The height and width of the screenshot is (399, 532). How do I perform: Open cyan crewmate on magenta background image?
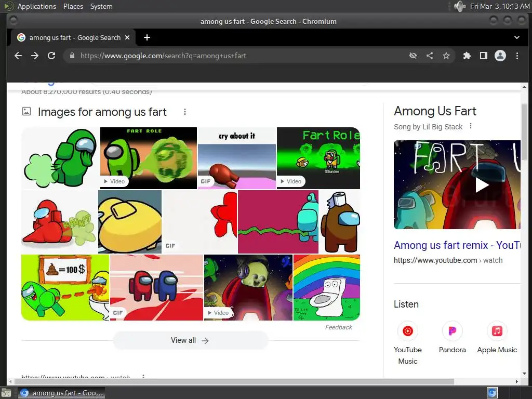278,221
